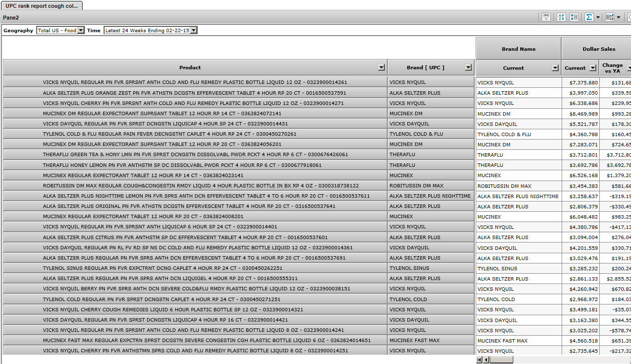
Task: Click the Sigma totals icon
Action: pos(589,17)
